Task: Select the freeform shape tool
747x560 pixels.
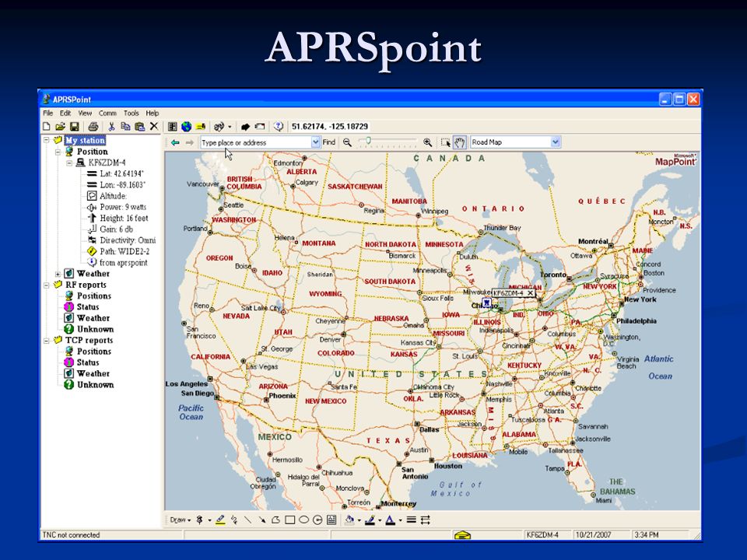Action: [x=275, y=520]
